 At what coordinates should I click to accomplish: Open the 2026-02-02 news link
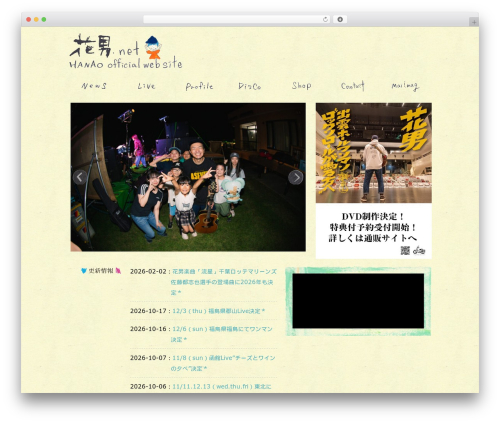pos(224,282)
